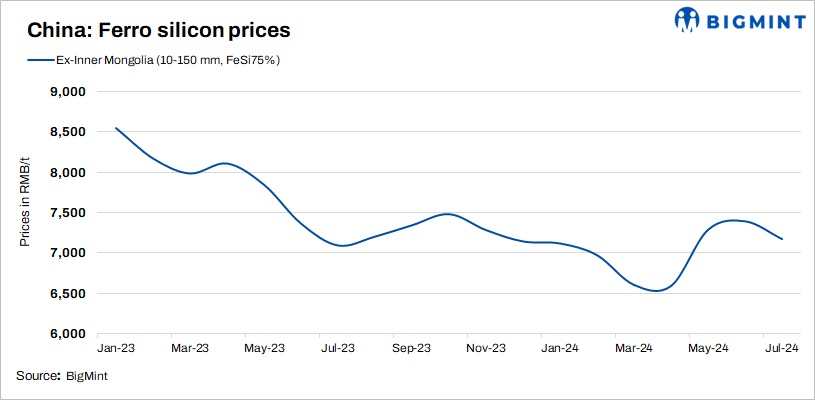Select the Sep-23 x-axis label

pyautogui.click(x=411, y=349)
